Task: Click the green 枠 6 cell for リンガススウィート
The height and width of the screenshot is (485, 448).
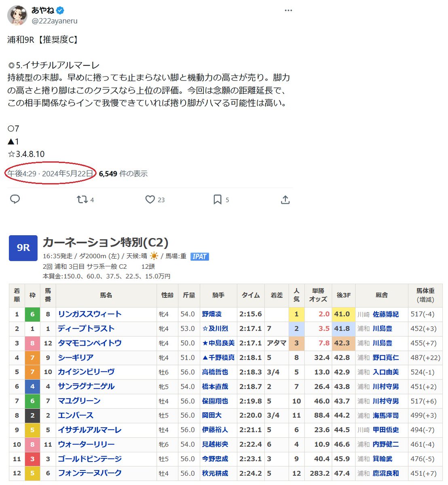Action: [x=32, y=314]
